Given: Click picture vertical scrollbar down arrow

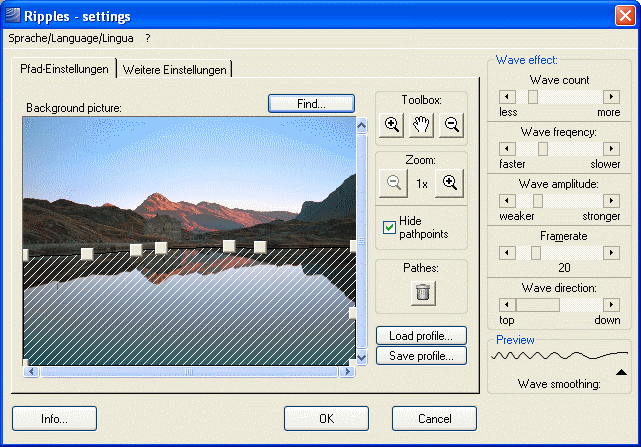Looking at the screenshot, I should [x=361, y=357].
